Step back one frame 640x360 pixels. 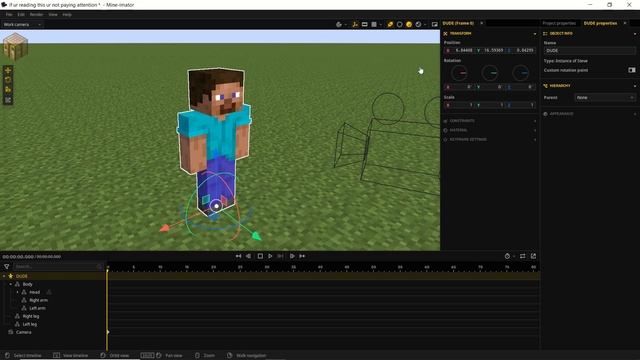249,256
